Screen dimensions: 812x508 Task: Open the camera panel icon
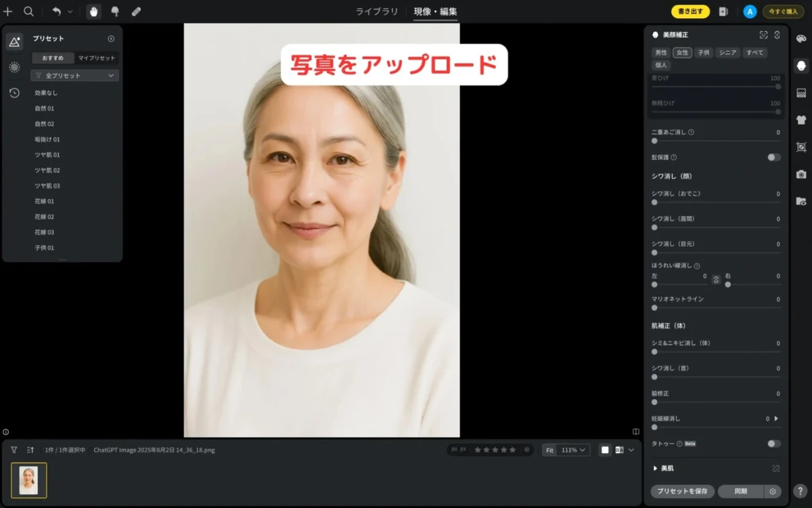coord(801,174)
